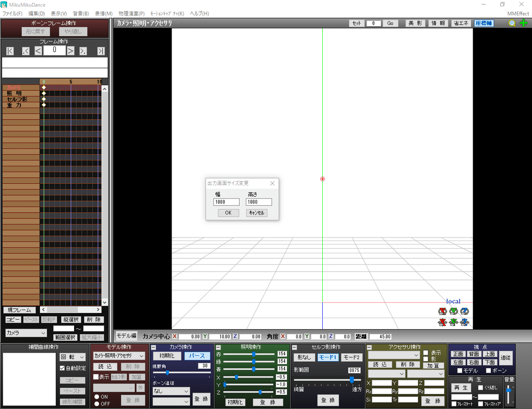Click the パース perspective button

click(197, 356)
